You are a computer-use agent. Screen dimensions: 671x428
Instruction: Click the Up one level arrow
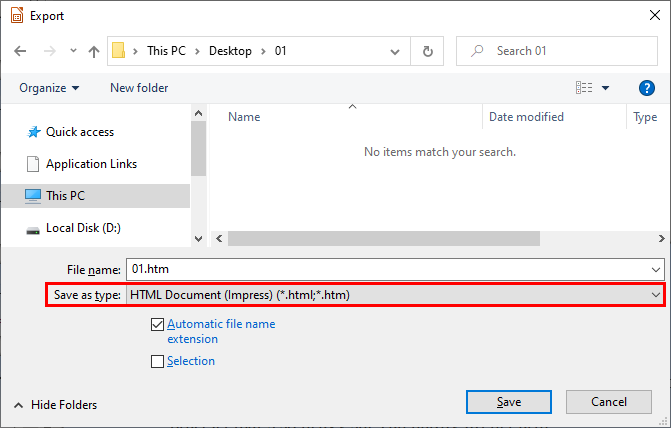click(x=93, y=51)
